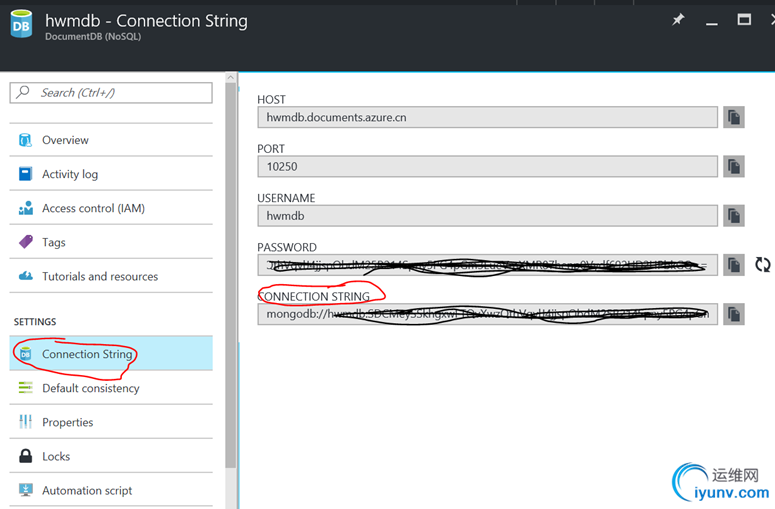Image resolution: width=775 pixels, height=509 pixels.
Task: Click the PASSWORD label
Action: [x=287, y=247]
